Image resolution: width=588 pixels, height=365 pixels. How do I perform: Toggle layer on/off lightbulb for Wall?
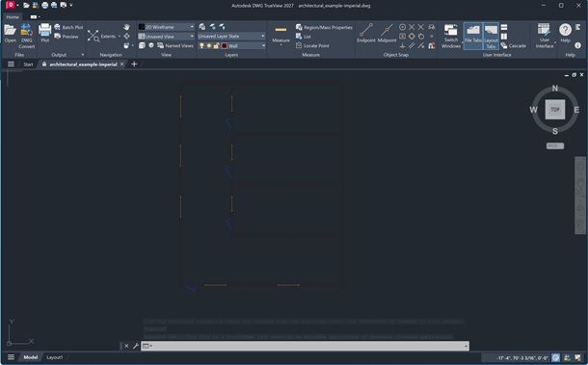201,45
